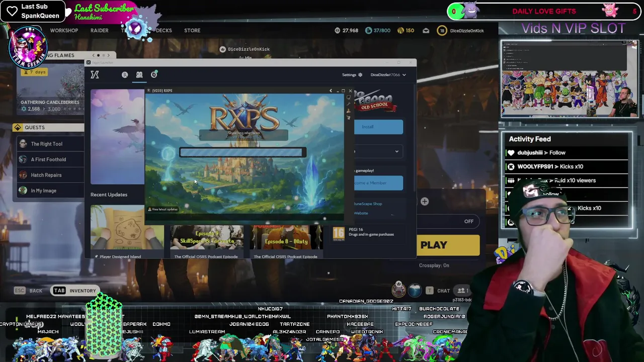Click the Last Sub heart icon
The image size is (644, 362).
pyautogui.click(x=12, y=11)
